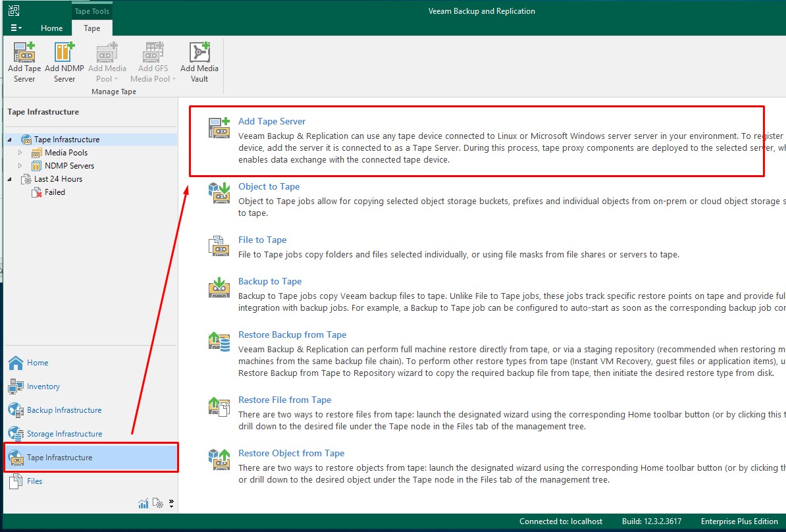
Task: Select Failed under Last 24 Hours
Action: (55, 192)
